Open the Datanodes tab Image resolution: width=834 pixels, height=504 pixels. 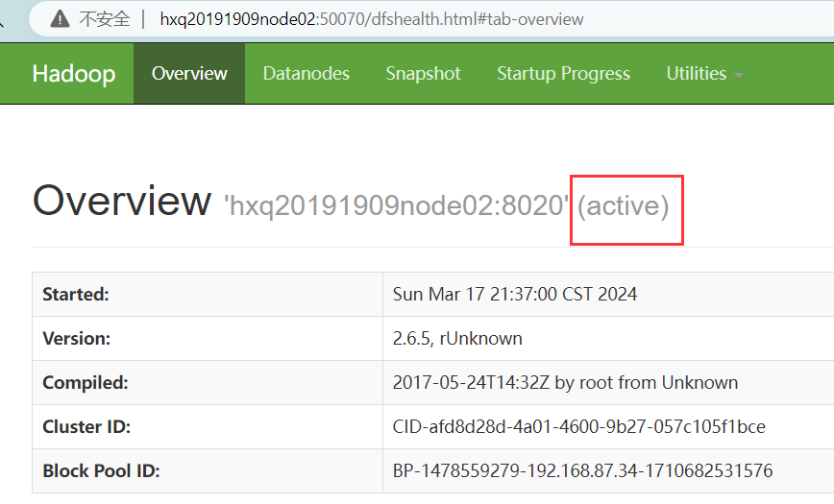click(x=307, y=73)
